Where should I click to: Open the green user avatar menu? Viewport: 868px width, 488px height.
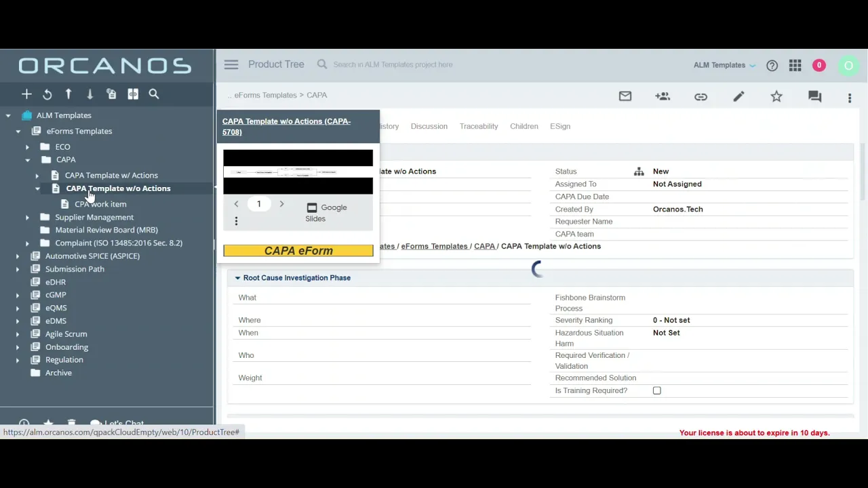point(848,65)
